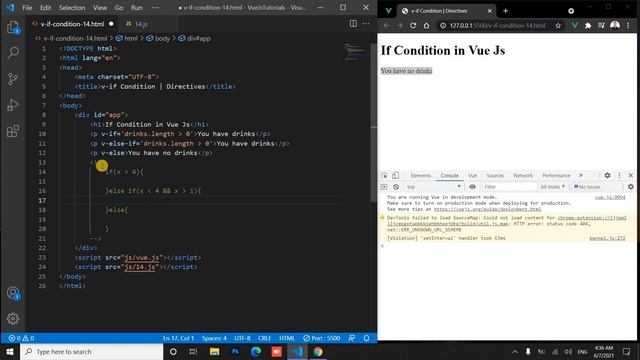Go forward in Chrome
The image size is (640, 360).
tap(400, 25)
